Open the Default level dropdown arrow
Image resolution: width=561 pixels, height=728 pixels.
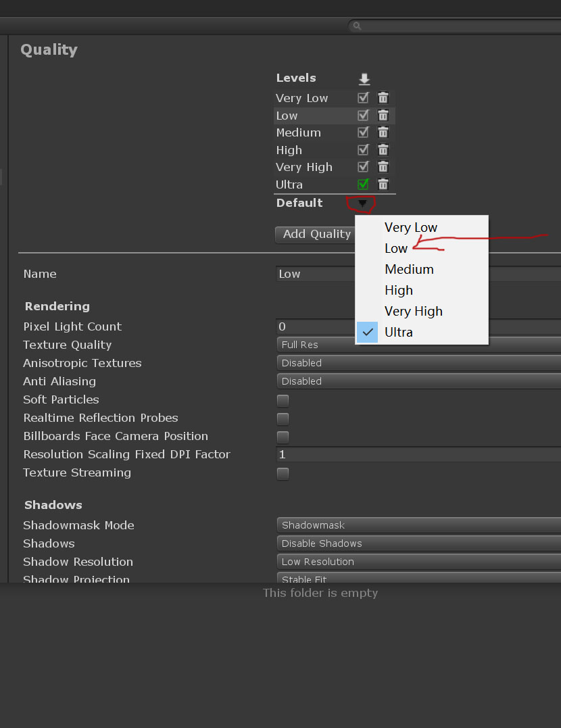pyautogui.click(x=362, y=203)
